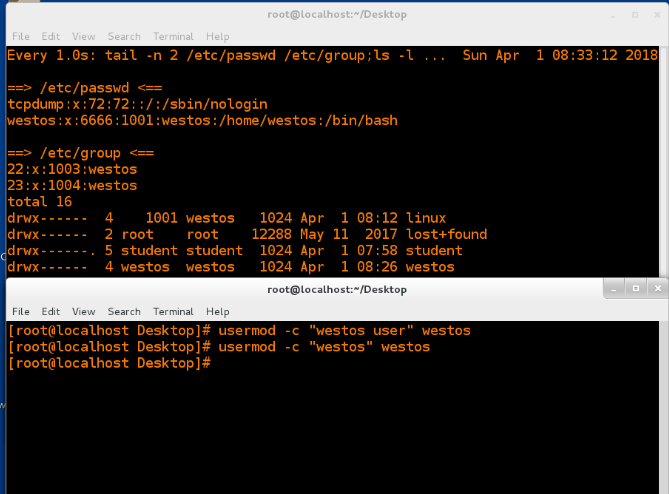Open File menu in the front terminal window
The height and width of the screenshot is (494, 669).
(x=20, y=312)
